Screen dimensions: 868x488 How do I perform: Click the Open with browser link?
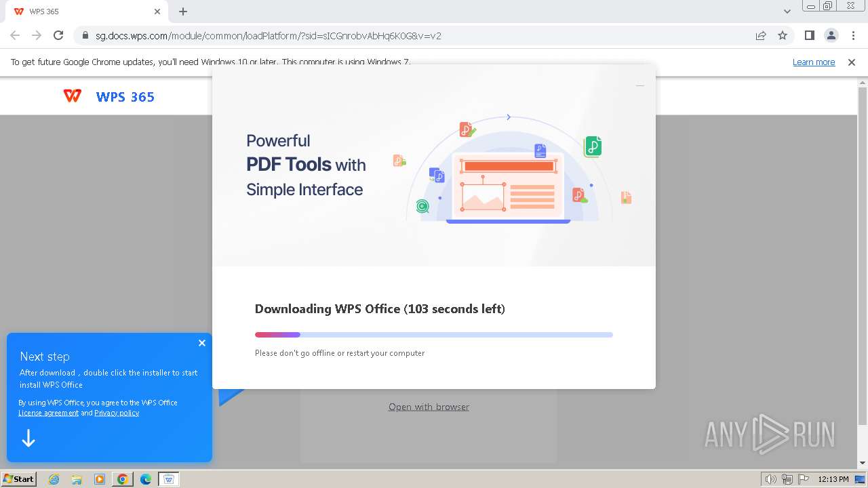click(x=429, y=407)
